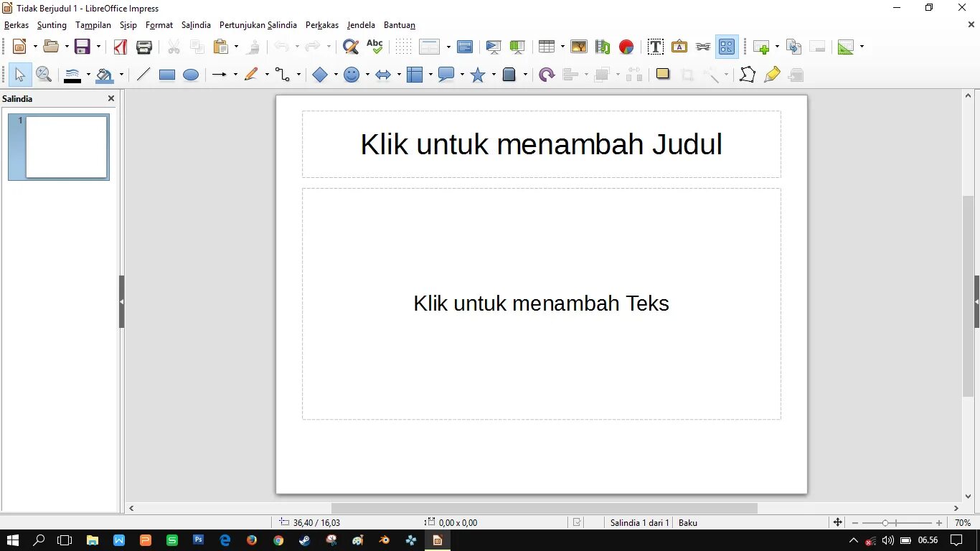The height and width of the screenshot is (551, 980).
Task: Click the fill color bucket swatch
Action: click(x=105, y=75)
